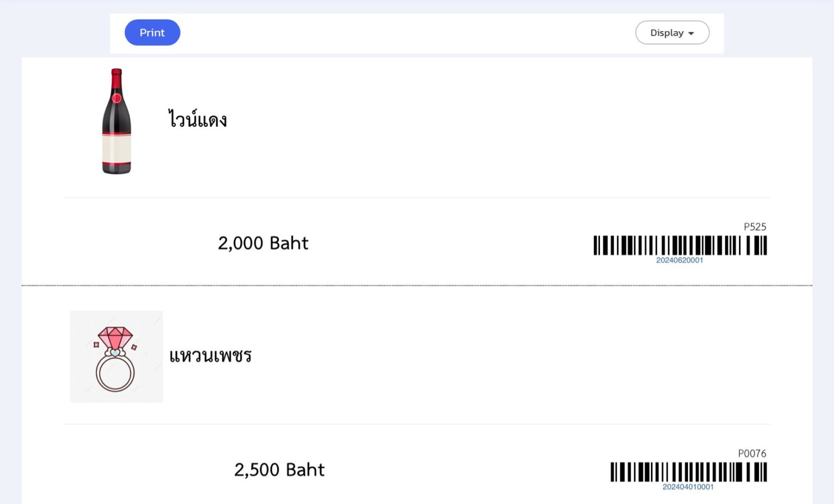Expand the Display options menu
Viewport: 834px width, 504px height.
(672, 33)
